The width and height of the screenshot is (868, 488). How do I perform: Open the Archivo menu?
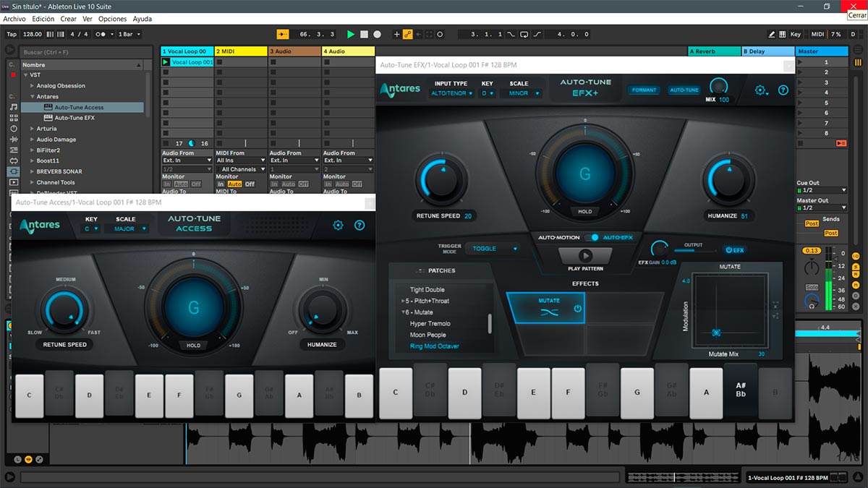14,19
